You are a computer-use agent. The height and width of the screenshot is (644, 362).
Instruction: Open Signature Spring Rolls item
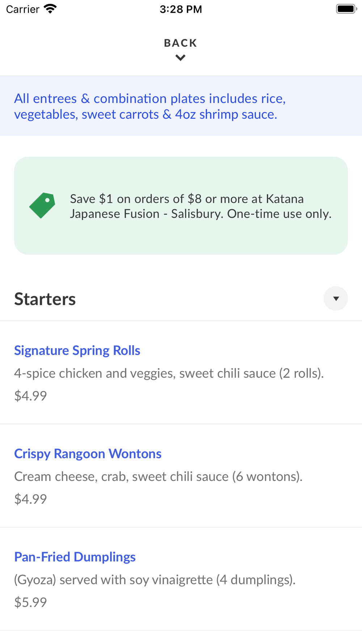point(77,350)
